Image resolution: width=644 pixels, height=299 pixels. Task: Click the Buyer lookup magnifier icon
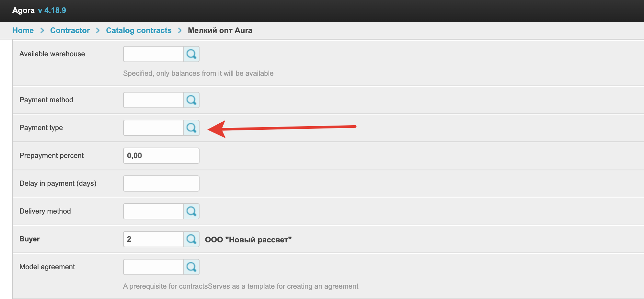coord(191,239)
